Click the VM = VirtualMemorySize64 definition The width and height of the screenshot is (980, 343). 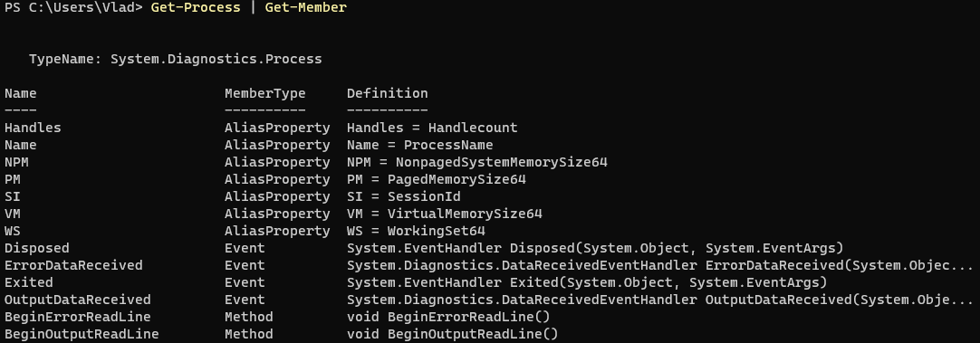coord(445,214)
